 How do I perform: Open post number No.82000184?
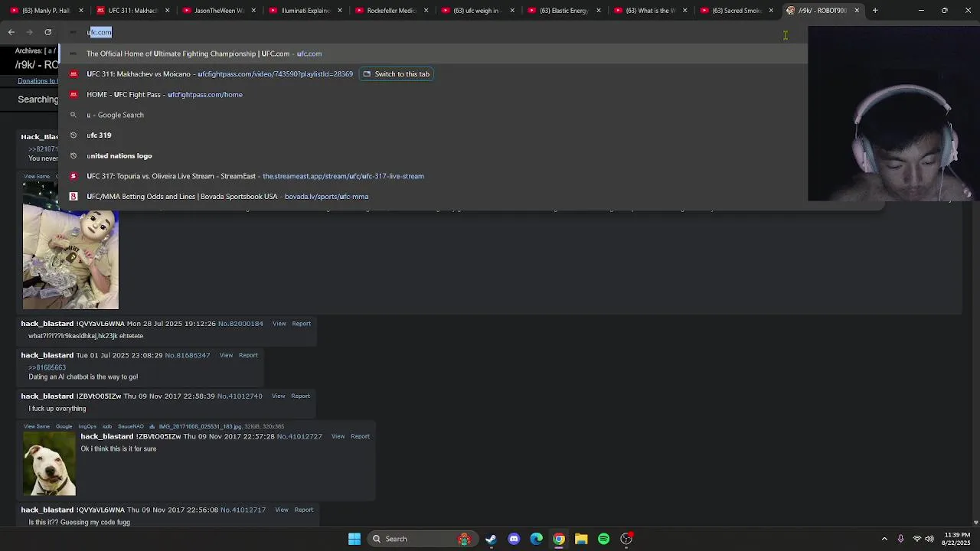[x=240, y=324]
